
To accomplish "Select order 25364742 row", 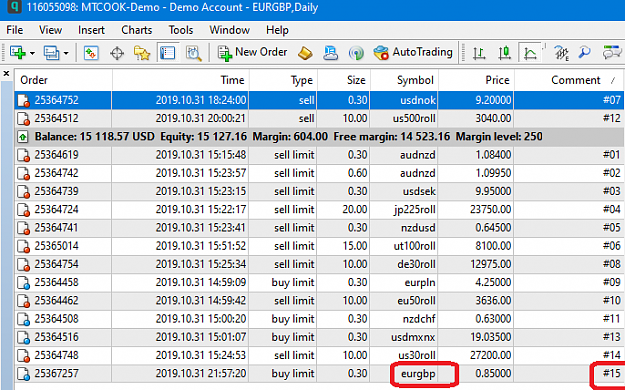I will coord(320,173).
